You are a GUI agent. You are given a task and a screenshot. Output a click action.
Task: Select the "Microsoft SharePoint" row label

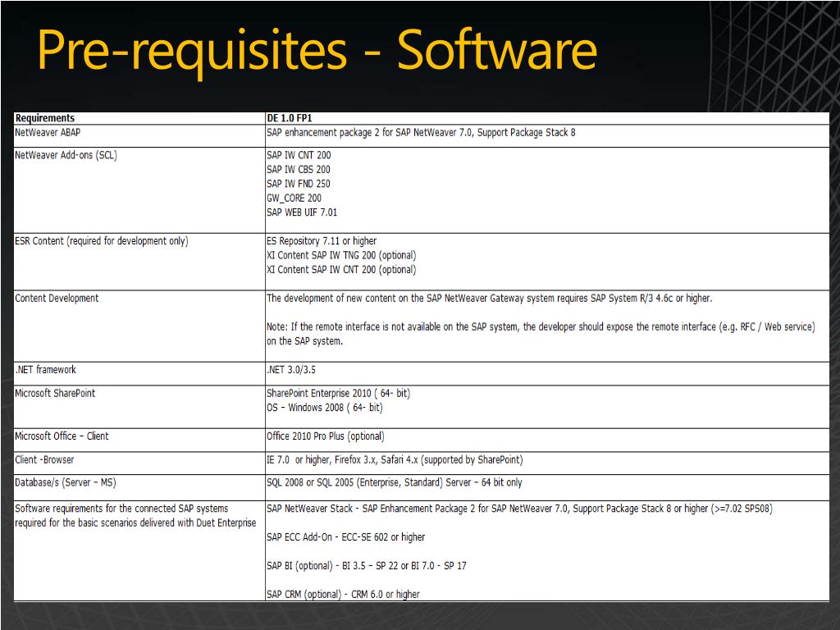click(55, 393)
